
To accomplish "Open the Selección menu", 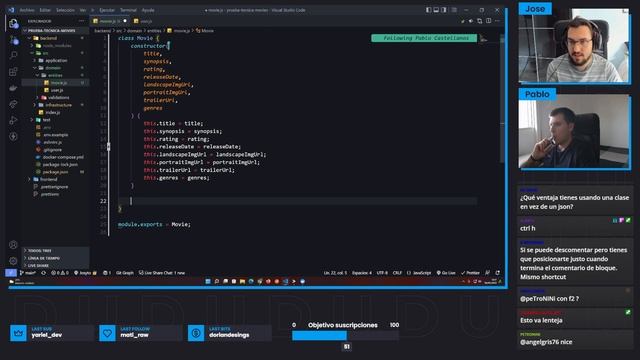I will point(65,10).
